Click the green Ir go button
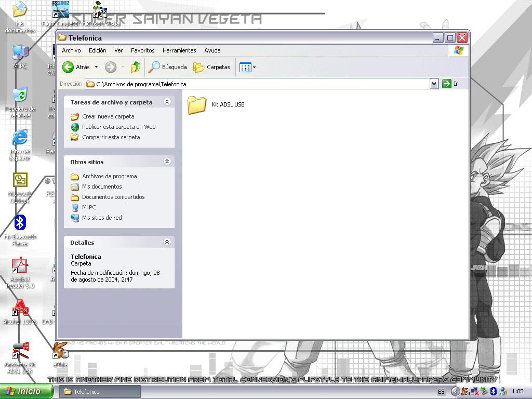 pyautogui.click(x=450, y=84)
